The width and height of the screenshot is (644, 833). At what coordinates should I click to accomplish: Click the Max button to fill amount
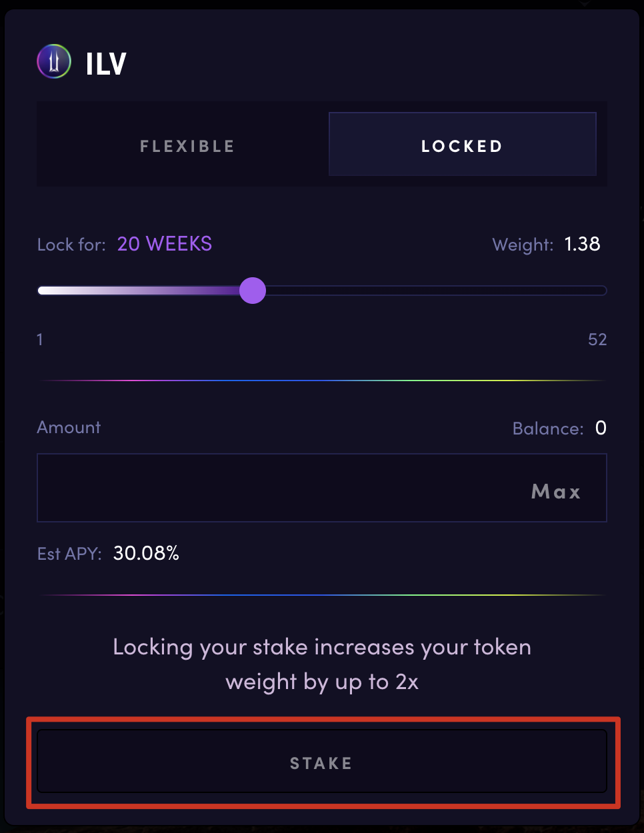555,491
